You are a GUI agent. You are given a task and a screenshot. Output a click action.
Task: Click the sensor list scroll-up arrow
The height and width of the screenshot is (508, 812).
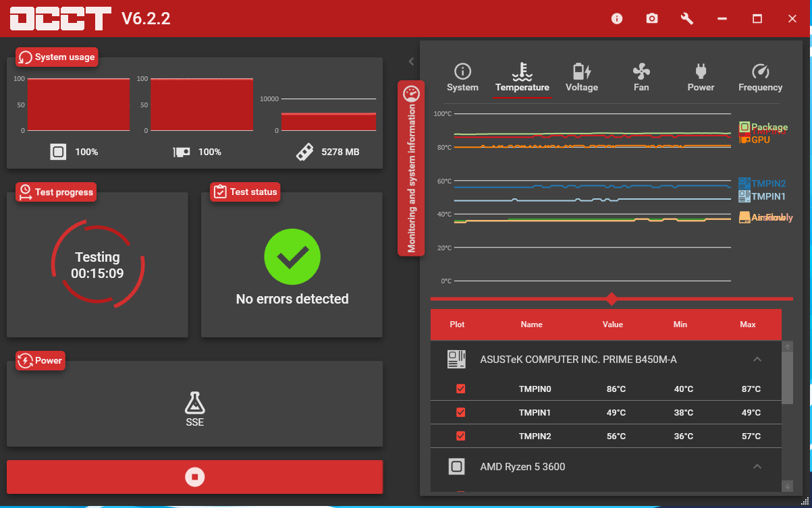click(x=787, y=347)
